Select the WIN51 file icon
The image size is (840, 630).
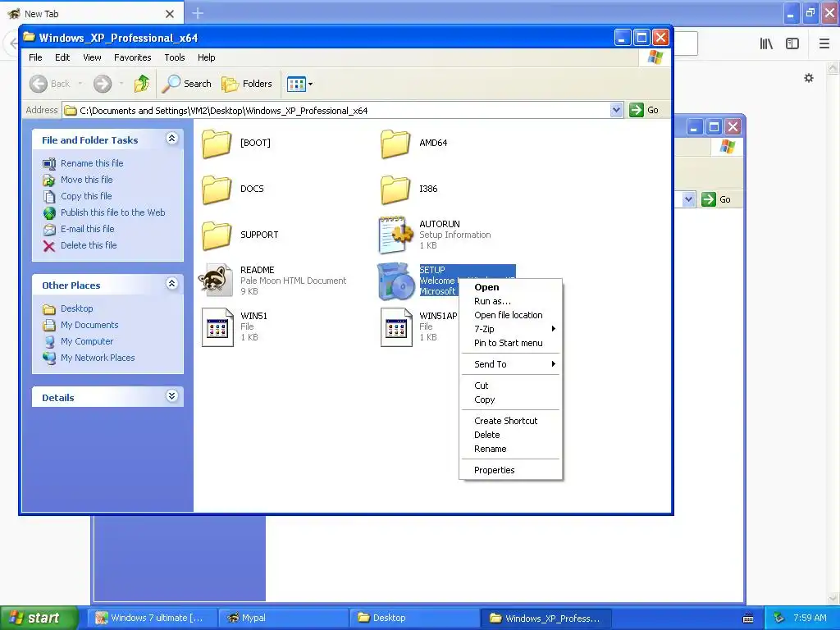(217, 326)
